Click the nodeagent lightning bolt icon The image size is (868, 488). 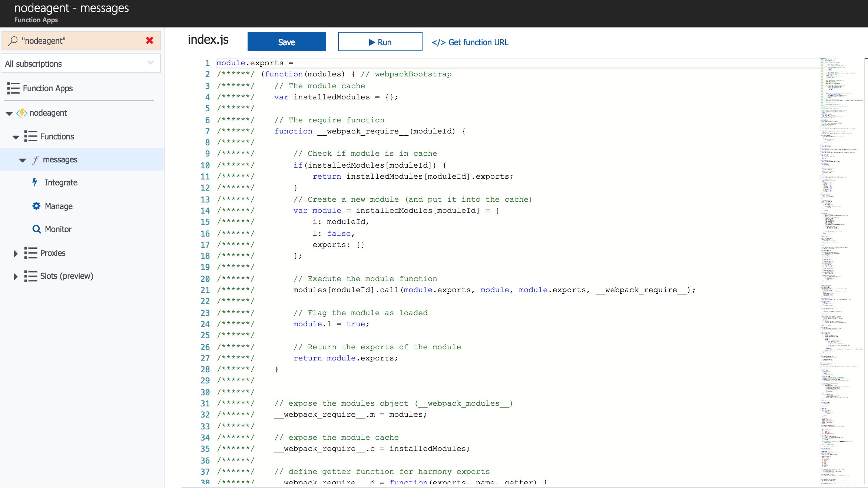click(22, 113)
